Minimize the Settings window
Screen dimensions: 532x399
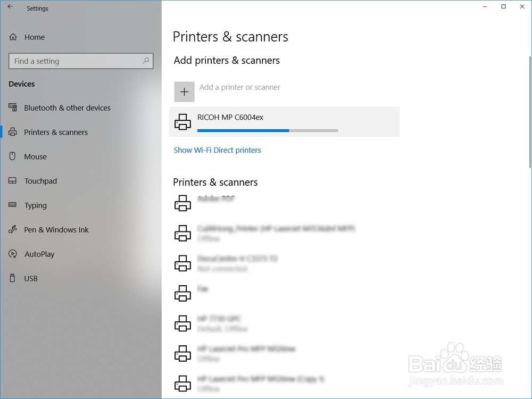click(x=485, y=6)
